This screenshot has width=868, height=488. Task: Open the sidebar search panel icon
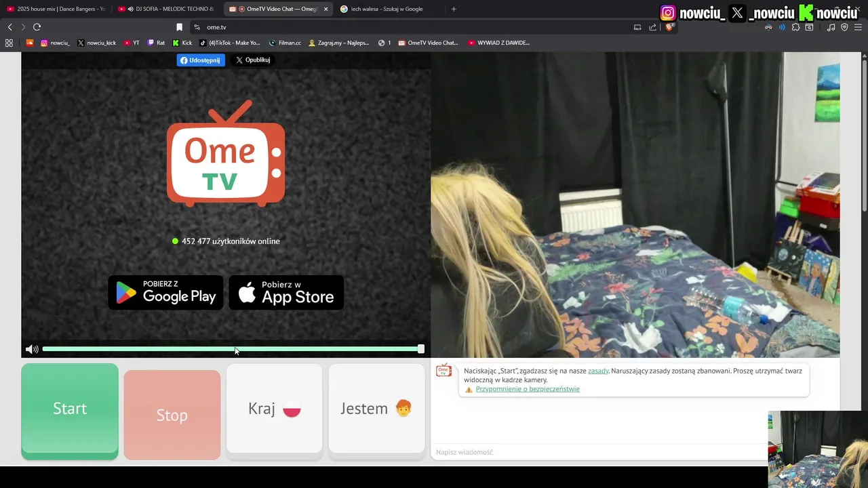(809, 27)
